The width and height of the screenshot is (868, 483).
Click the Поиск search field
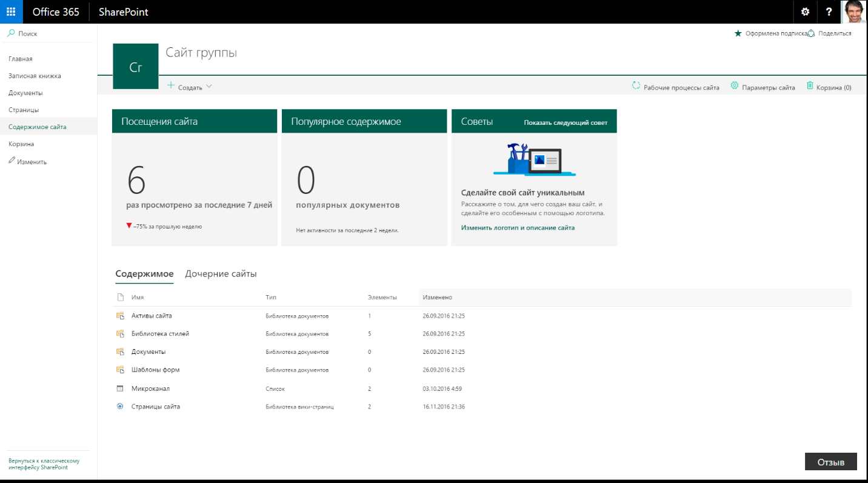(48, 34)
